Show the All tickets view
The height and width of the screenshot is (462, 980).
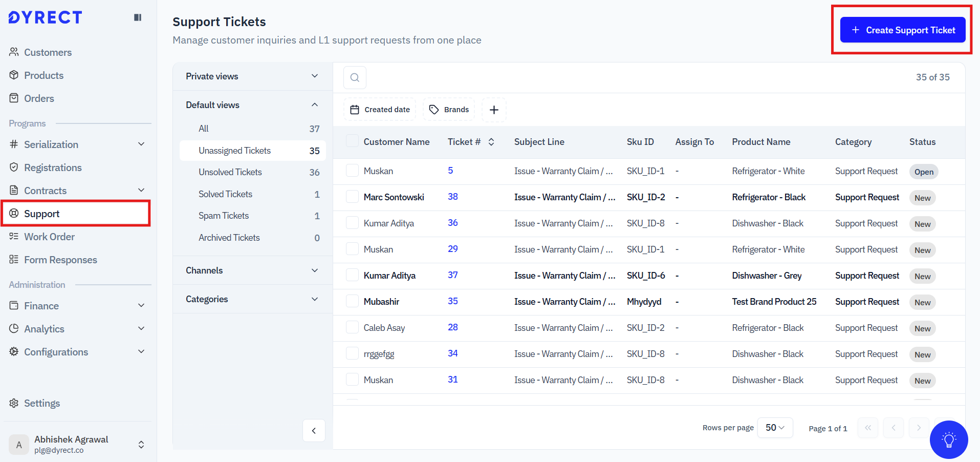pyautogui.click(x=253, y=129)
